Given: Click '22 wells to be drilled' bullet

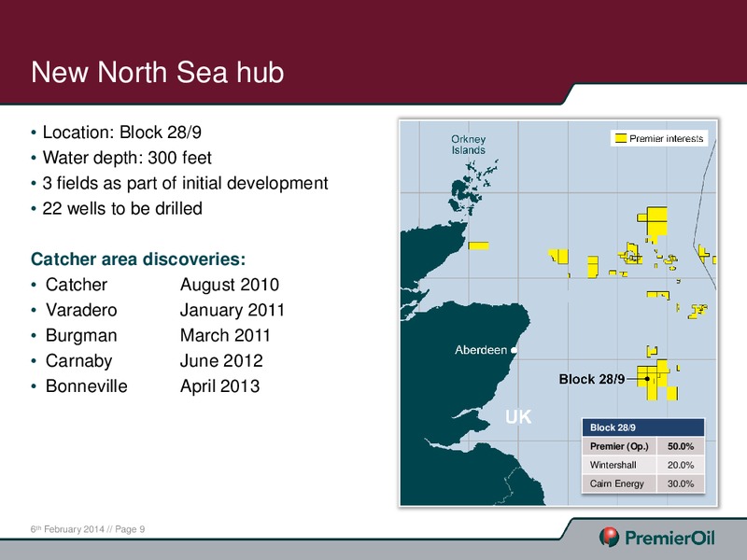Looking at the screenshot, I should [122, 208].
